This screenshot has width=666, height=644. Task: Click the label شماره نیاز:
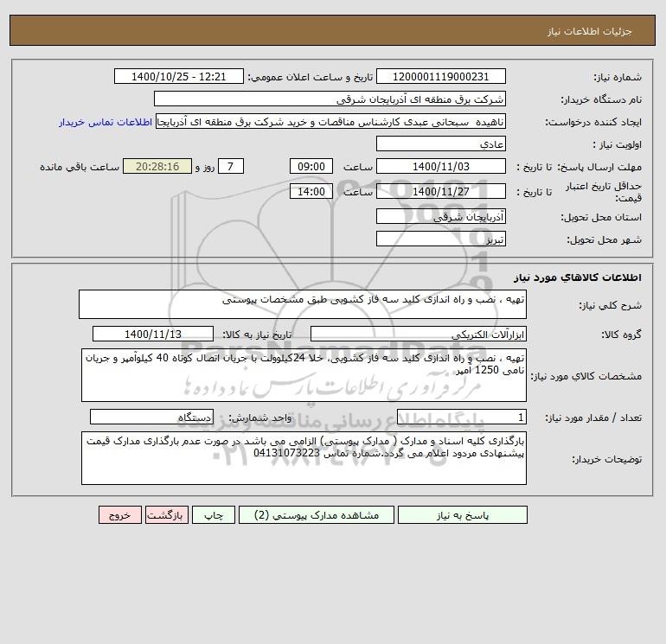618,77
